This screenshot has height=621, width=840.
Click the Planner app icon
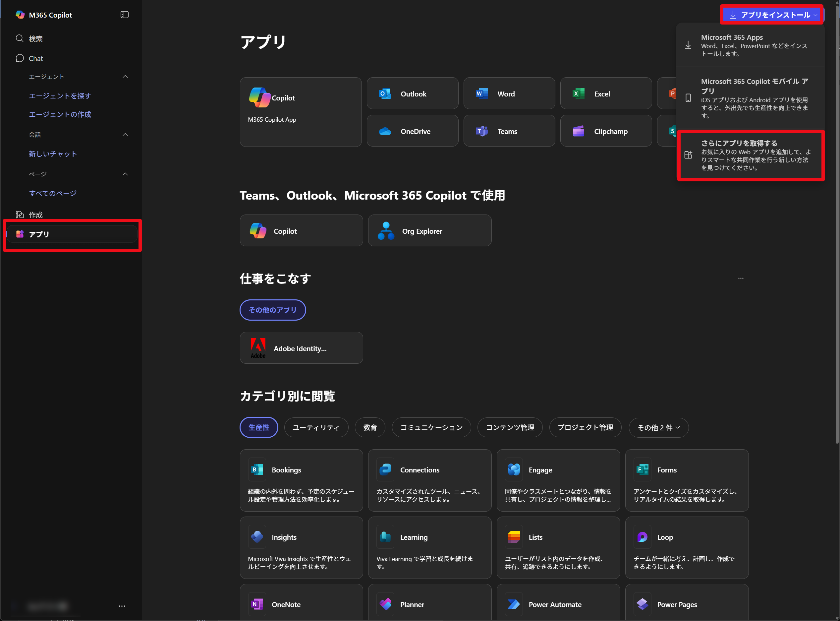point(385,604)
